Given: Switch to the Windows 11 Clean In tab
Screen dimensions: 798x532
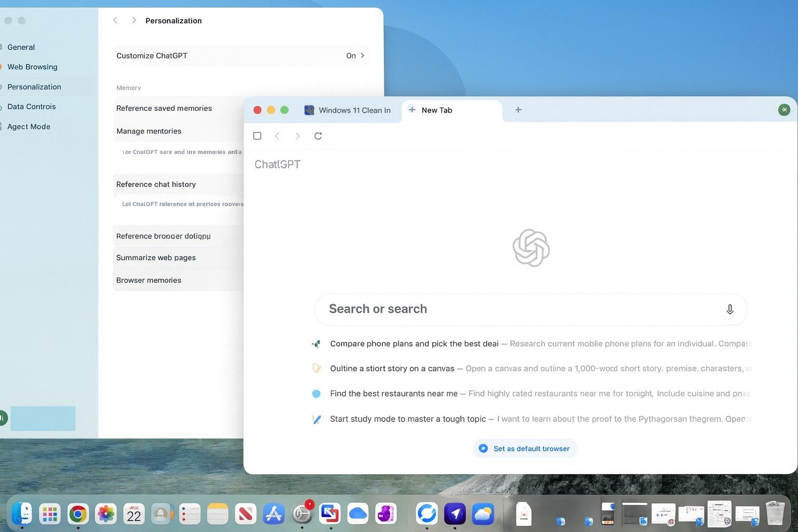Looking at the screenshot, I should [x=348, y=110].
